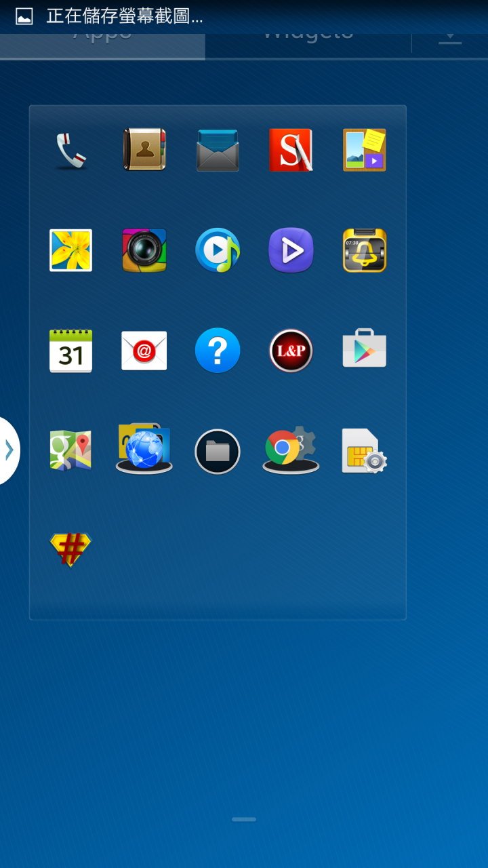Screen dimensions: 488x868
Task: Open the Gallery yellow flower app
Action: 71,250
